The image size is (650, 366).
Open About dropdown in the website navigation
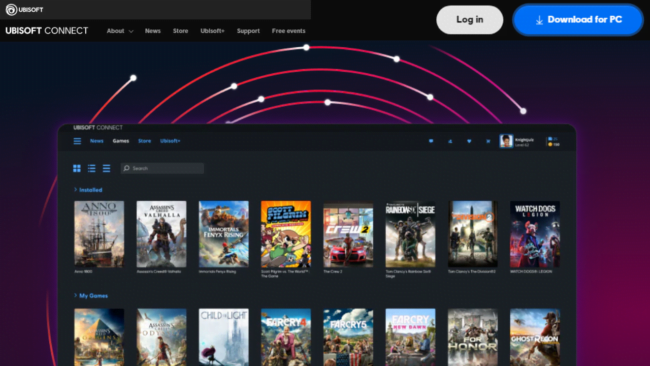[120, 31]
